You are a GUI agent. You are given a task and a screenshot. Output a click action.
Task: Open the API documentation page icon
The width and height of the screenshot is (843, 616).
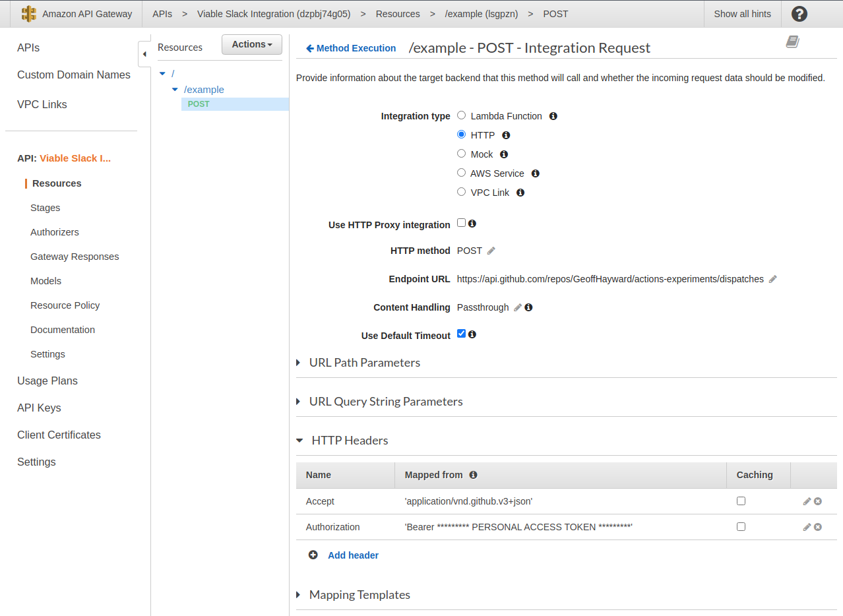(792, 41)
